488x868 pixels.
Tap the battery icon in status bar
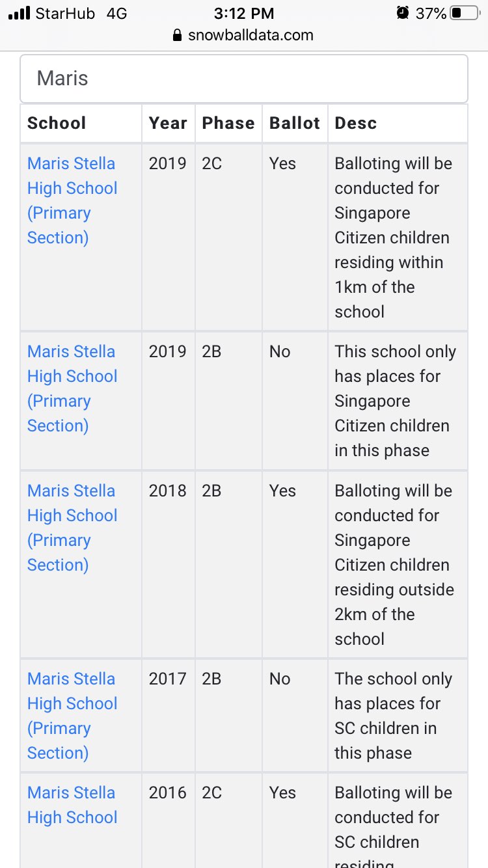pos(465,13)
